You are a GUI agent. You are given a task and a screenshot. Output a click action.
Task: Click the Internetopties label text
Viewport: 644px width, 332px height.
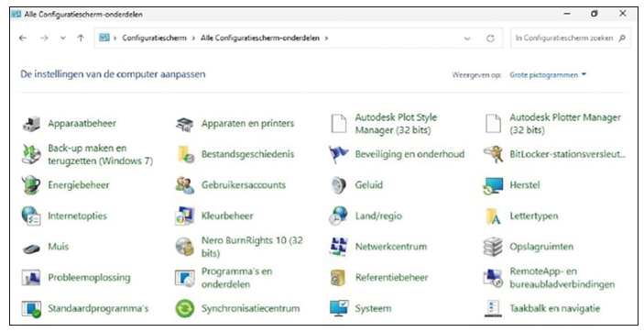pyautogui.click(x=77, y=216)
